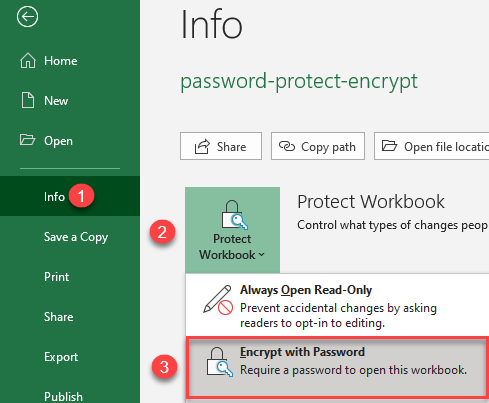489x403 pixels.
Task: Open Save a Copy
Action: [70, 237]
